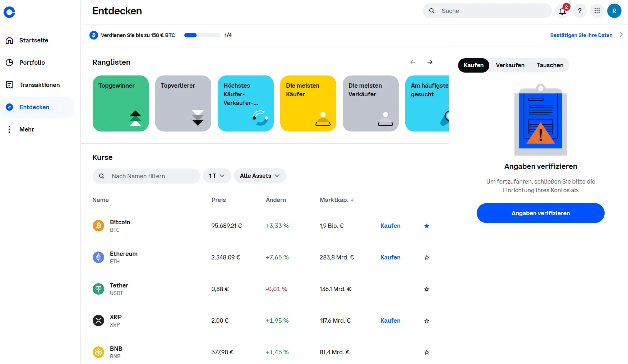Star Tether to add to watchlist
Image resolution: width=628 pixels, height=364 pixels.
coord(427,289)
